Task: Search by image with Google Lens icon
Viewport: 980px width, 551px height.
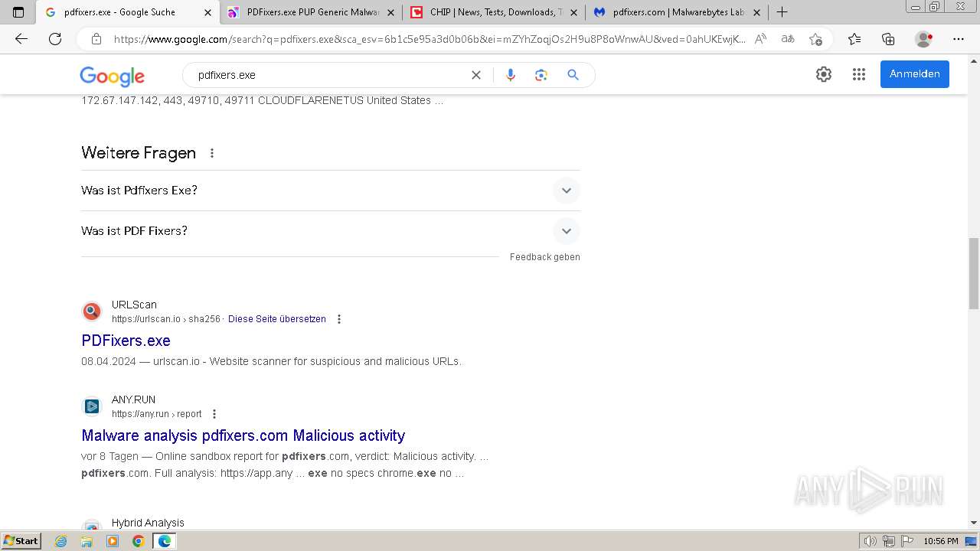Action: coord(541,75)
